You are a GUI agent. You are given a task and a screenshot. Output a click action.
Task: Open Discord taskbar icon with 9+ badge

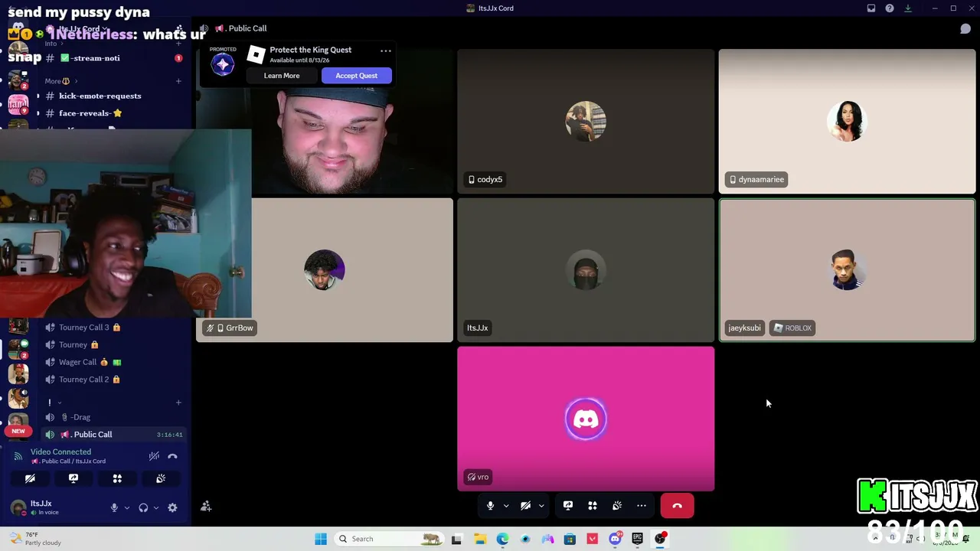[x=616, y=538]
